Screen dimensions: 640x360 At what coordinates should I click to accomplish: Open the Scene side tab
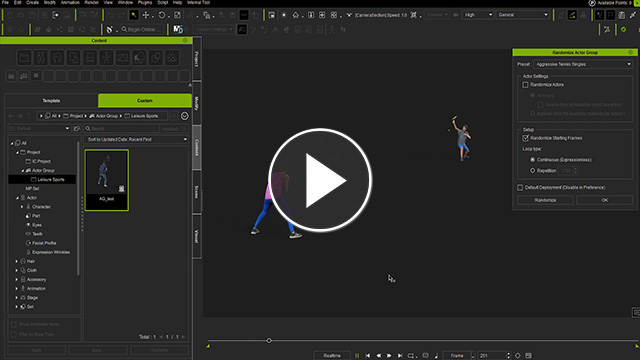click(197, 192)
